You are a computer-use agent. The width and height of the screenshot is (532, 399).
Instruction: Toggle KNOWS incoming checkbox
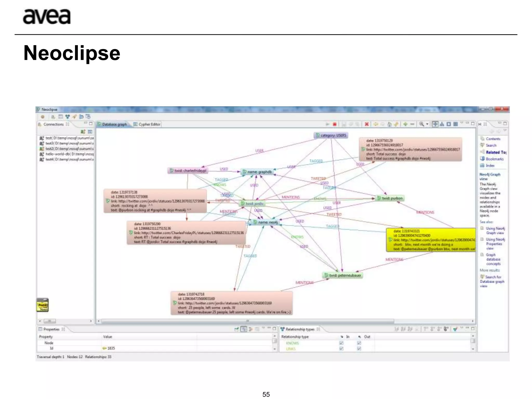click(341, 343)
